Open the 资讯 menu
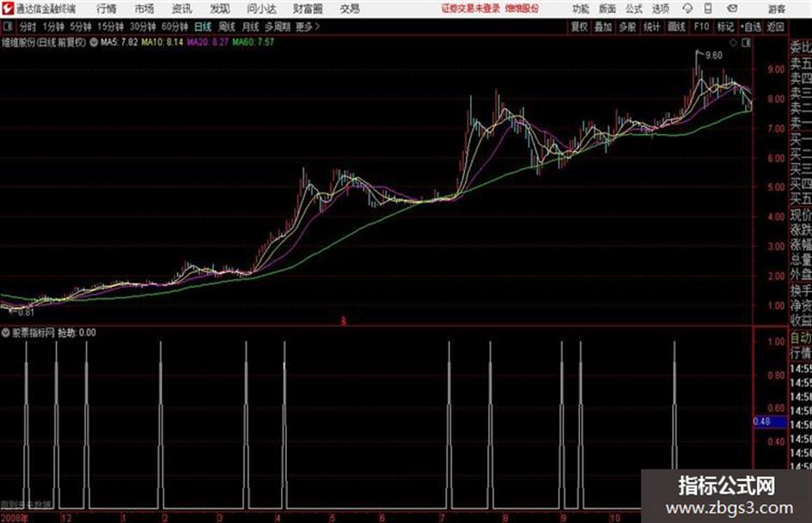The width and height of the screenshot is (812, 523). (x=182, y=9)
